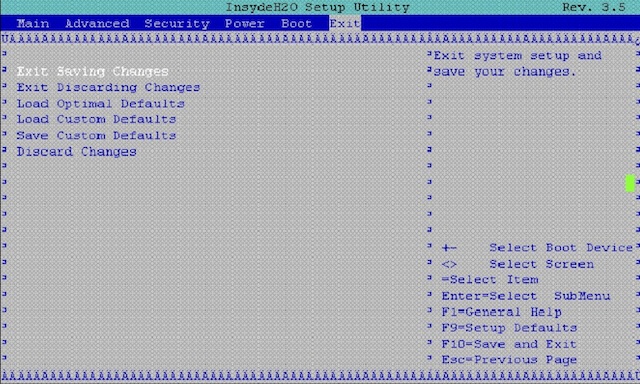Click the 'save your changes.' help line
This screenshot has height=384, width=640.
[x=504, y=72]
